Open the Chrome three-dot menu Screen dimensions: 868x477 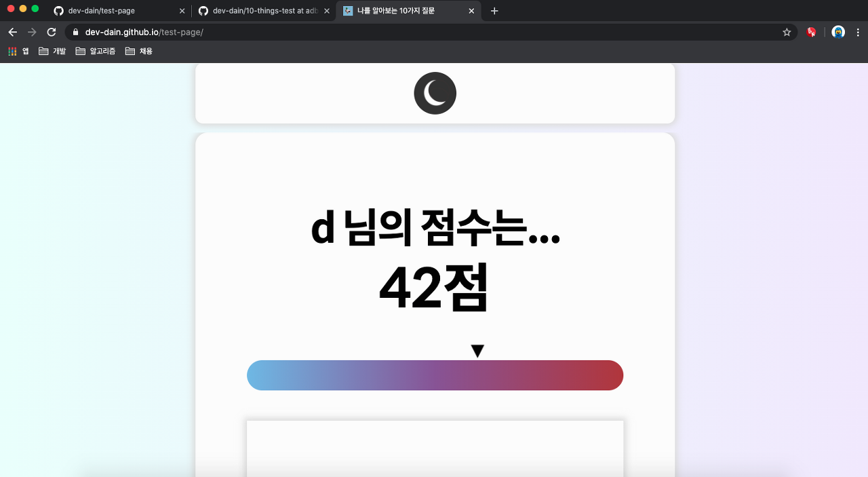tap(858, 32)
